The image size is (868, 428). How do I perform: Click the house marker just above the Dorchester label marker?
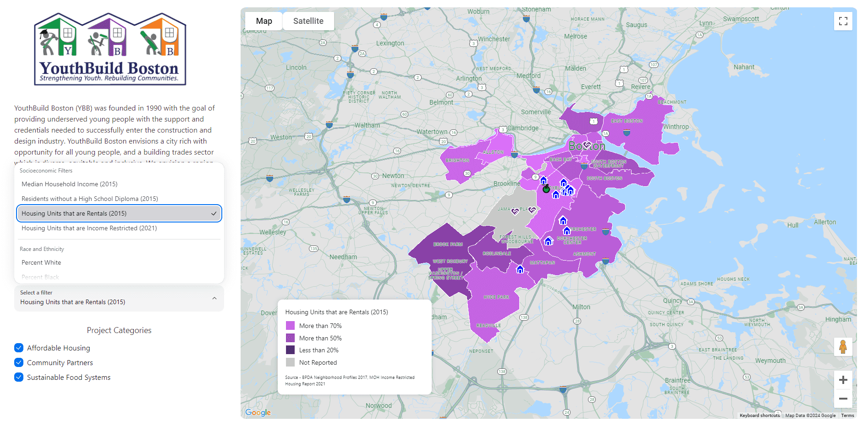(563, 221)
